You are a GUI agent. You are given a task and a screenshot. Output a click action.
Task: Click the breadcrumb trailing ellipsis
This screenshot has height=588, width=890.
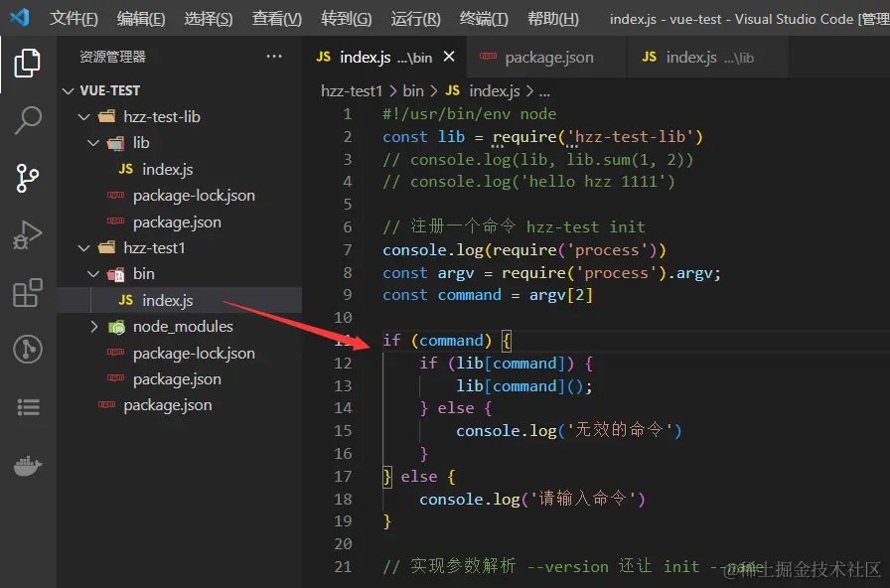[x=544, y=92]
